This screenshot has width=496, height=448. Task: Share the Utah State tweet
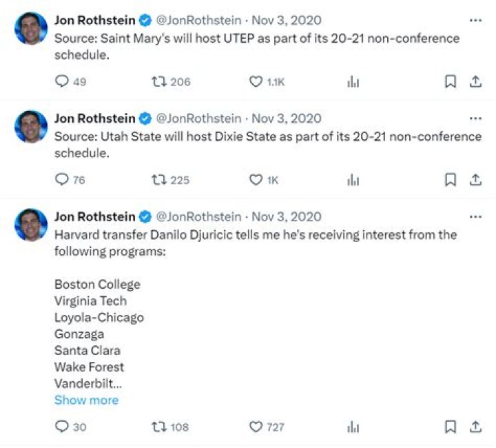coord(475,180)
